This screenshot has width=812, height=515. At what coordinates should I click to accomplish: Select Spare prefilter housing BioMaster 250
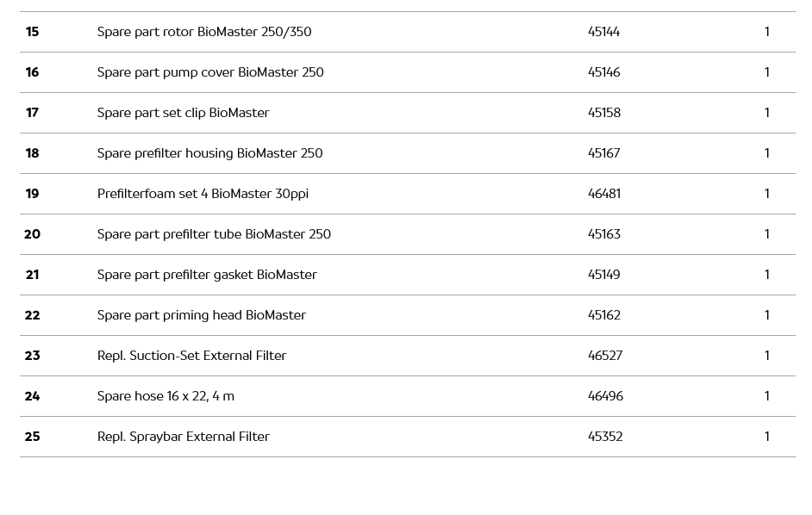point(209,153)
